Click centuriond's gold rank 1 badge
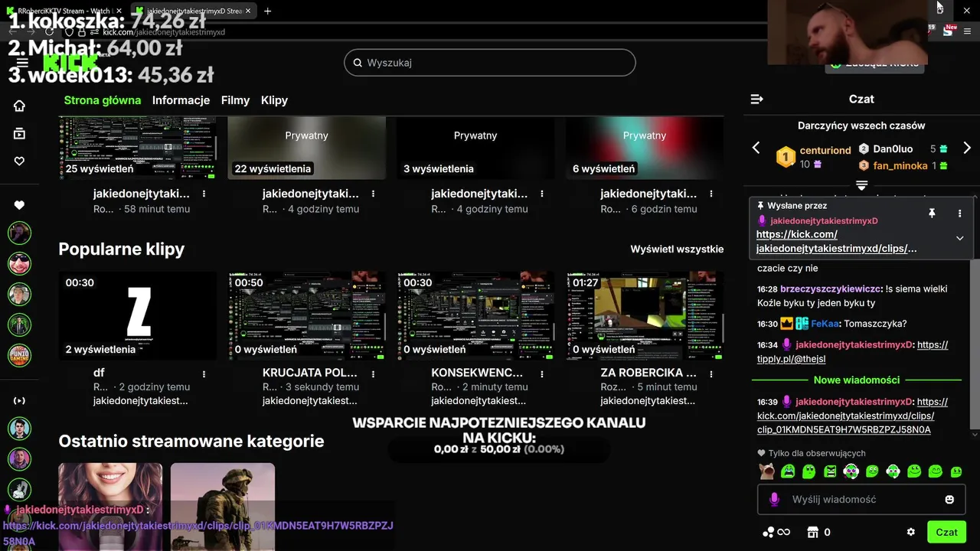980x551 pixels. 786,157
